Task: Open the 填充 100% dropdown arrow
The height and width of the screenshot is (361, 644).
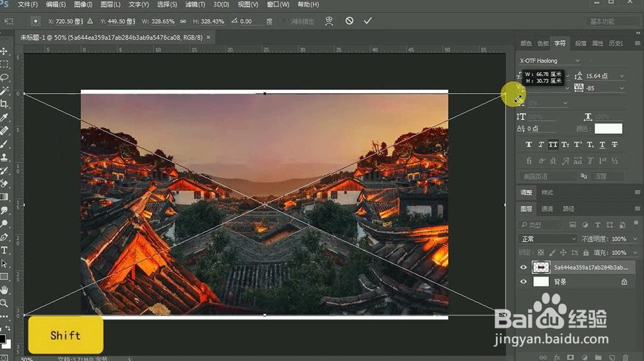Action: pos(635,253)
